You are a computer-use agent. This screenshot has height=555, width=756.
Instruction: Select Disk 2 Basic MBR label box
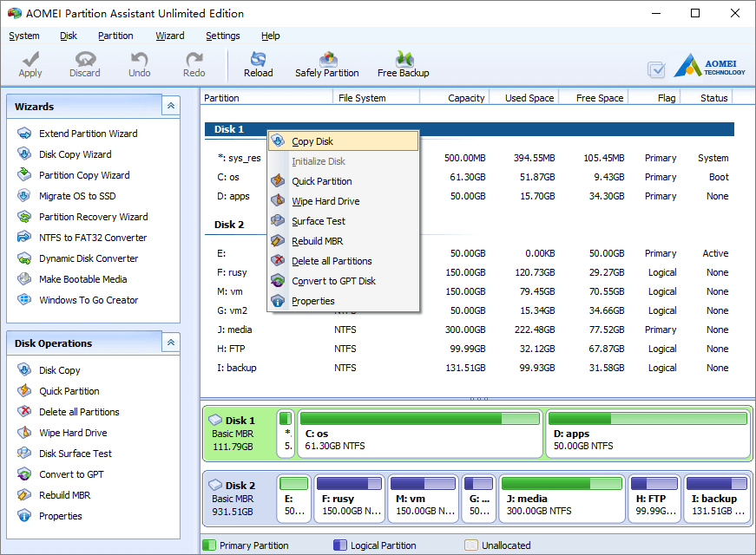240,498
